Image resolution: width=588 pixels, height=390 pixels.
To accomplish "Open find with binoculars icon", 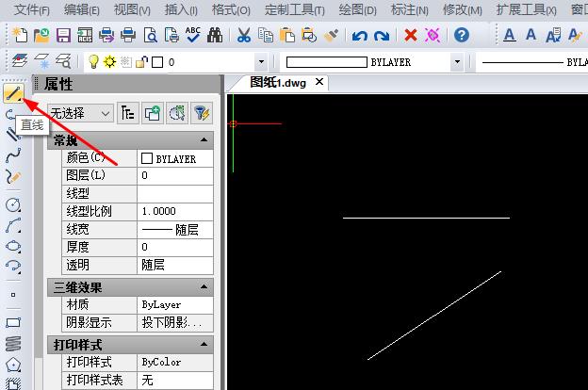I will tap(215, 35).
